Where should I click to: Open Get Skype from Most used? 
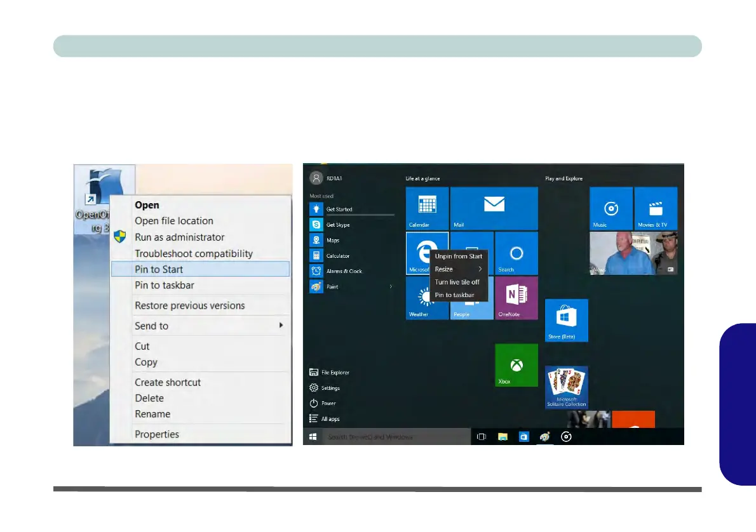pos(352,225)
